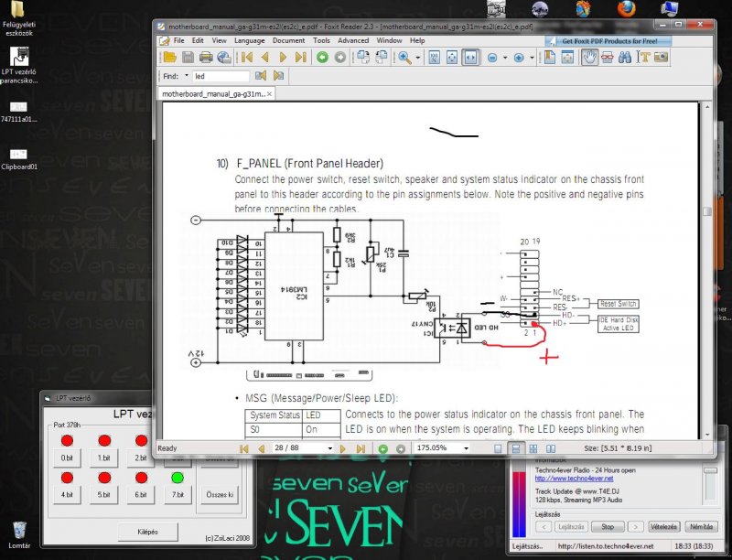Screen dimensions: 732x560
Task: Click the Find Next icon
Action: (279, 76)
